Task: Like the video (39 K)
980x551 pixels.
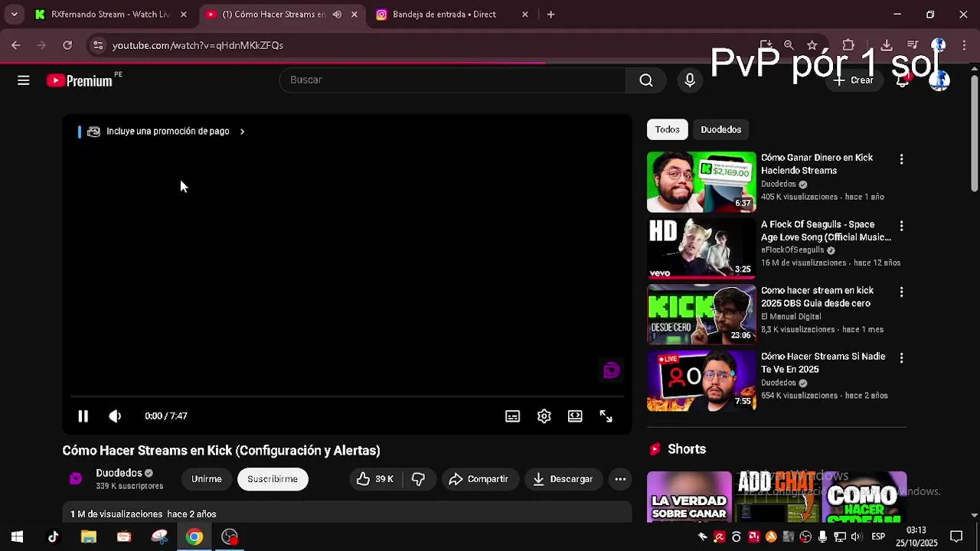Action: click(374, 479)
